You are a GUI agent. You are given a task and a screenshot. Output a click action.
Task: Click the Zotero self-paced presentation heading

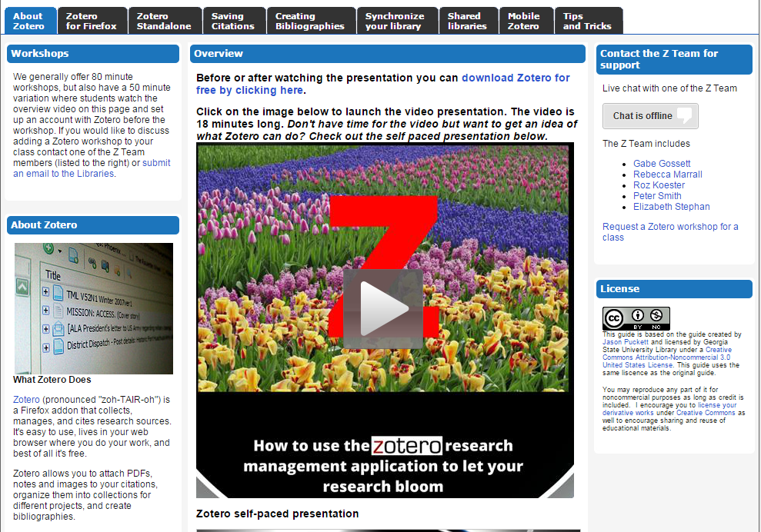[x=277, y=514]
